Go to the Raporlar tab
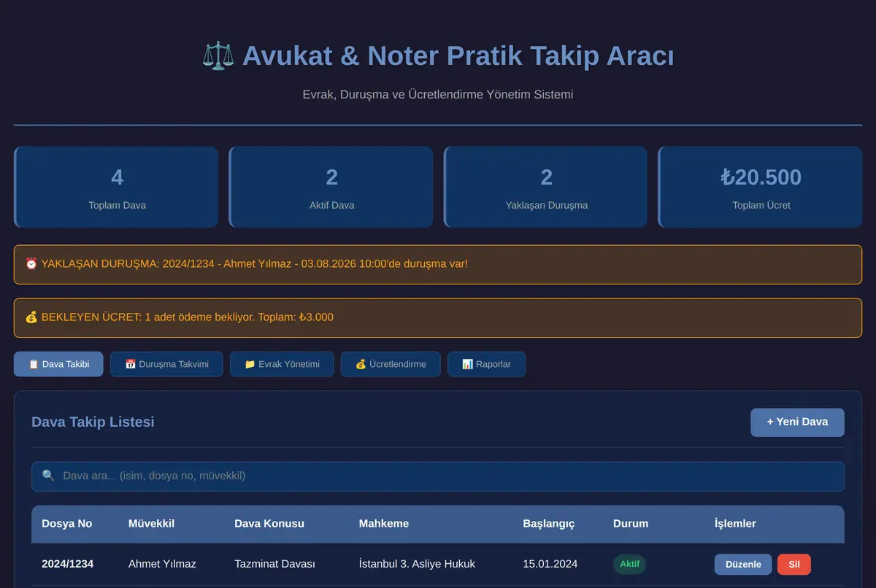The height and width of the screenshot is (588, 876). coord(486,364)
